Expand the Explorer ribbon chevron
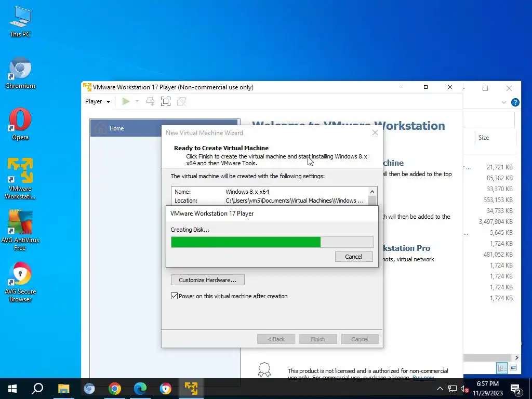This screenshot has width=532, height=399. pos(504,102)
